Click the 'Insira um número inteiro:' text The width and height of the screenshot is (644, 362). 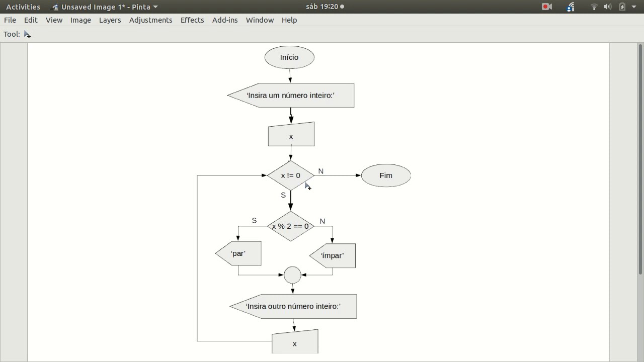(x=291, y=96)
